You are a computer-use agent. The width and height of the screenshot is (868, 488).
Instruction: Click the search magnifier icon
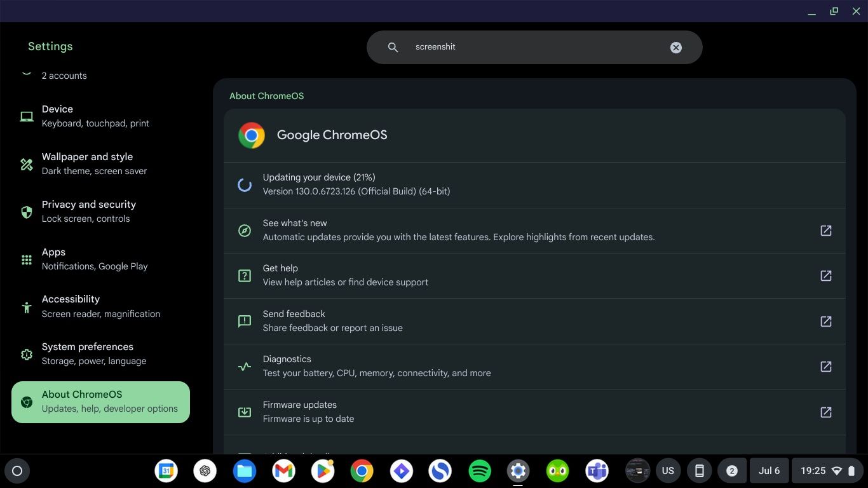click(393, 48)
